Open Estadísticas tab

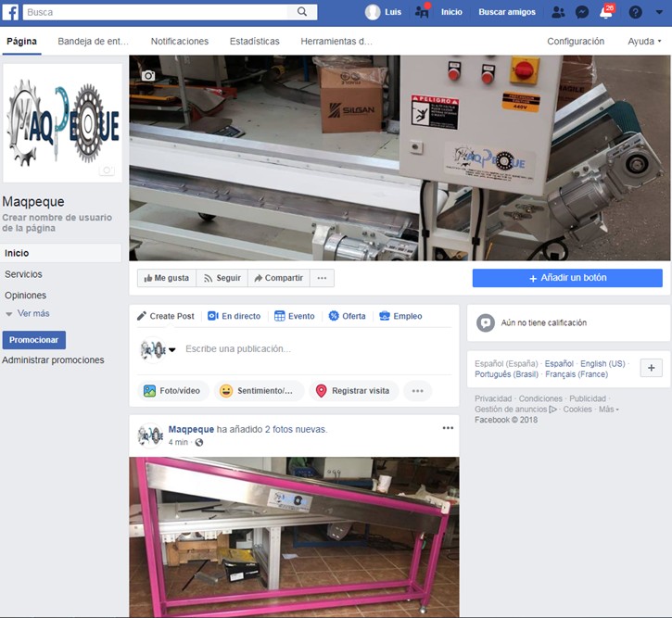tap(255, 42)
